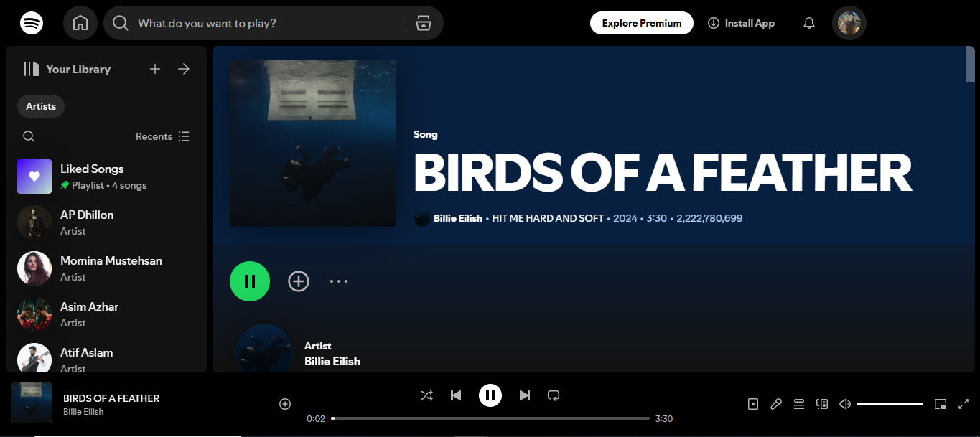This screenshot has width=980, height=437.
Task: Open the Lyrics panel
Action: click(x=776, y=403)
